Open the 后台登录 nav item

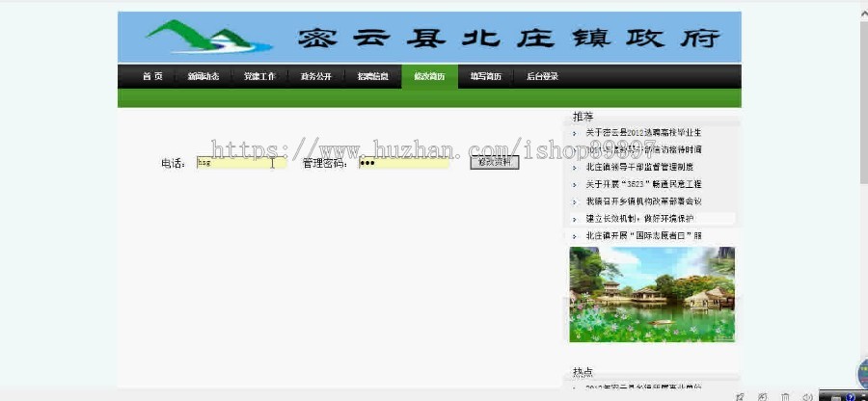click(542, 77)
